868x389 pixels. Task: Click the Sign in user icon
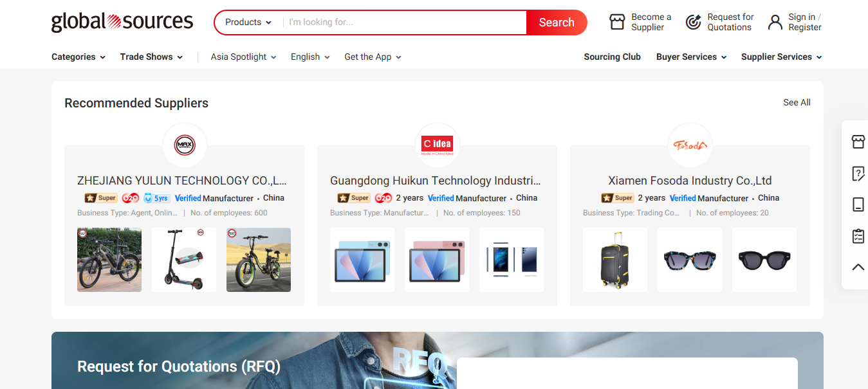click(x=775, y=23)
